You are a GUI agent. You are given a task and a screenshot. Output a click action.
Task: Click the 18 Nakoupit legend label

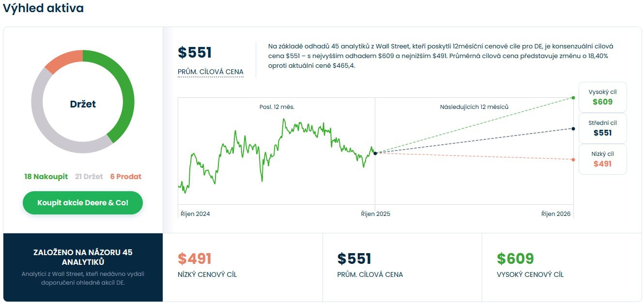(46, 177)
